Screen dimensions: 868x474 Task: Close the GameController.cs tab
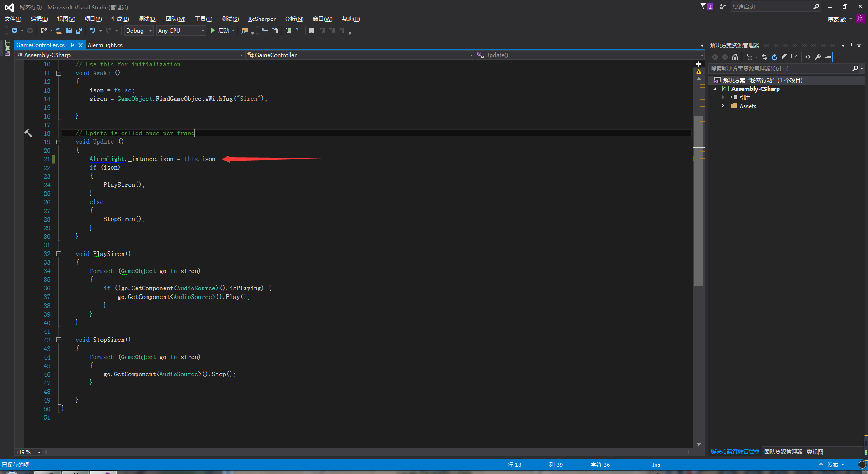click(x=80, y=45)
